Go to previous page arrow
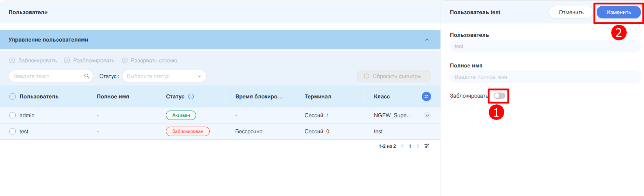 (x=402, y=146)
